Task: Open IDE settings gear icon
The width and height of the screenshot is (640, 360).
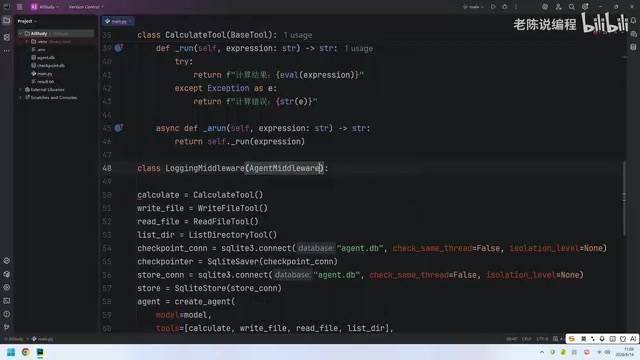Action: 585,7
